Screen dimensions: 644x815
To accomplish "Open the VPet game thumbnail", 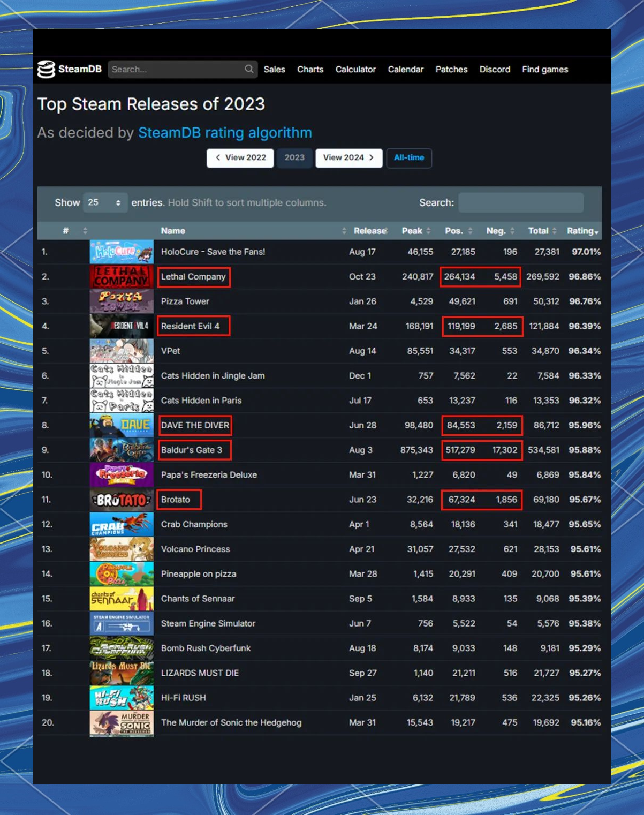I will coord(122,351).
